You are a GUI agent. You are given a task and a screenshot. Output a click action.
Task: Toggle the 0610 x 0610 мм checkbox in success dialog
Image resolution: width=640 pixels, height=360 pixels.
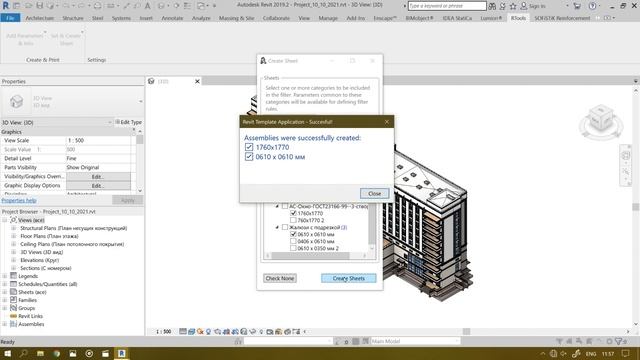click(x=249, y=157)
